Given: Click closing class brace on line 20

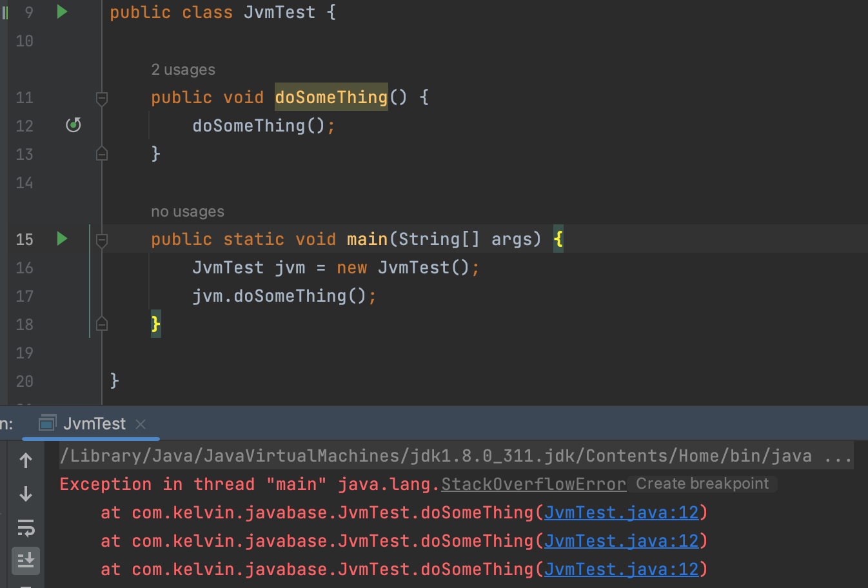Looking at the screenshot, I should [x=115, y=380].
